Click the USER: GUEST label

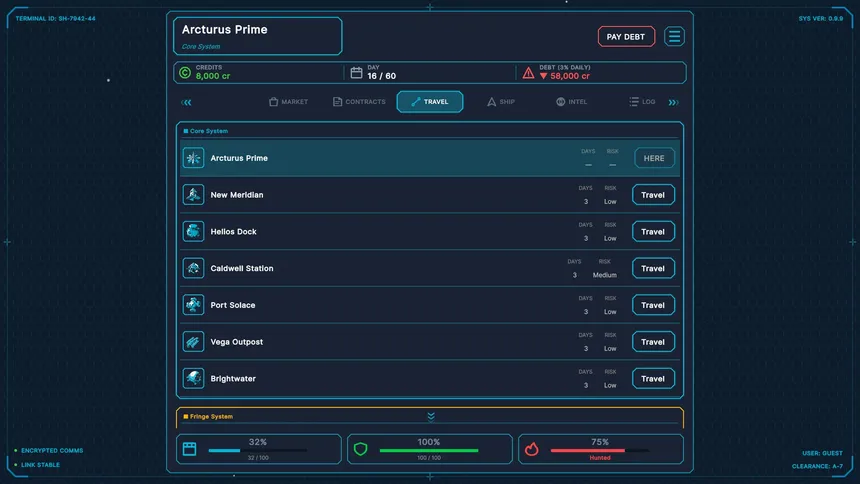click(x=822, y=453)
